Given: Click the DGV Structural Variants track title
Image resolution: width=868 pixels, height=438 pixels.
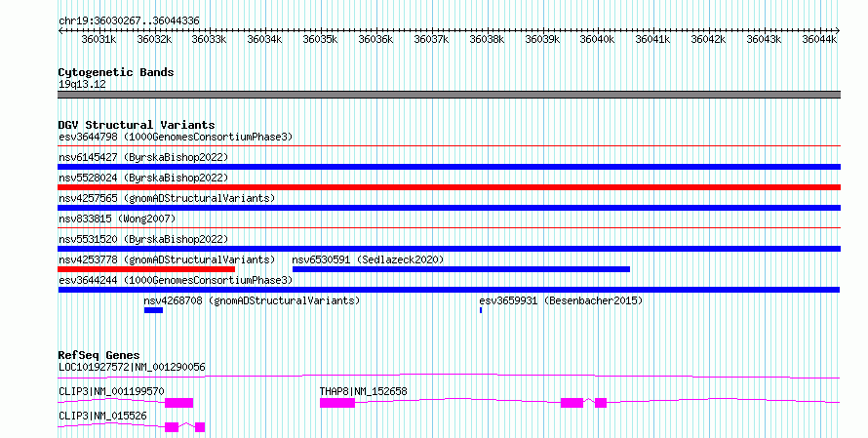Looking at the screenshot, I should click(137, 125).
